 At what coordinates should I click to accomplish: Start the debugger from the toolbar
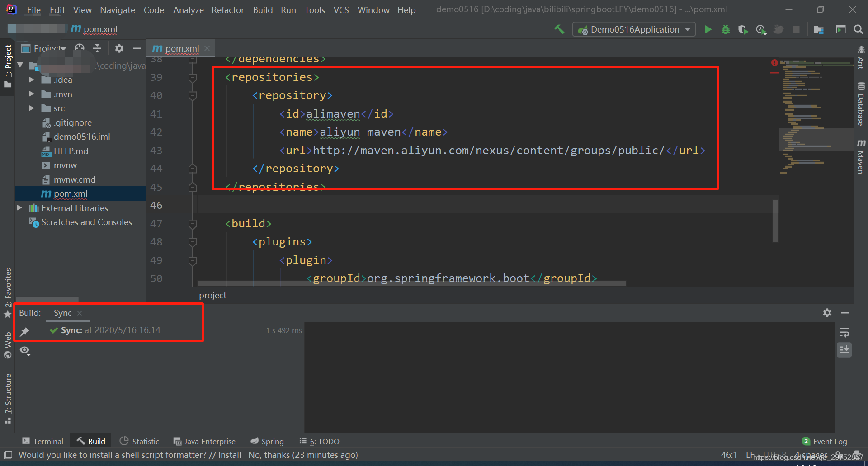point(726,29)
